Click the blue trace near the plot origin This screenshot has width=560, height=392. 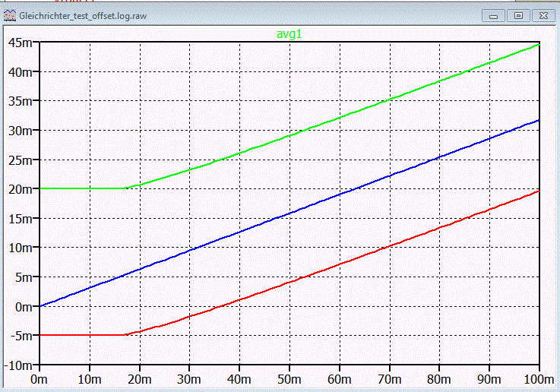click(42, 305)
